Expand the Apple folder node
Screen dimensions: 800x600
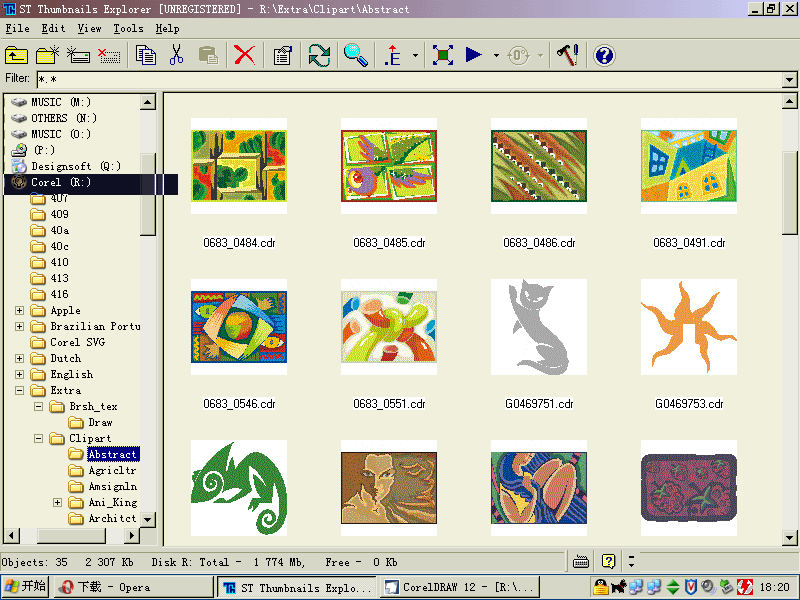[x=19, y=310]
